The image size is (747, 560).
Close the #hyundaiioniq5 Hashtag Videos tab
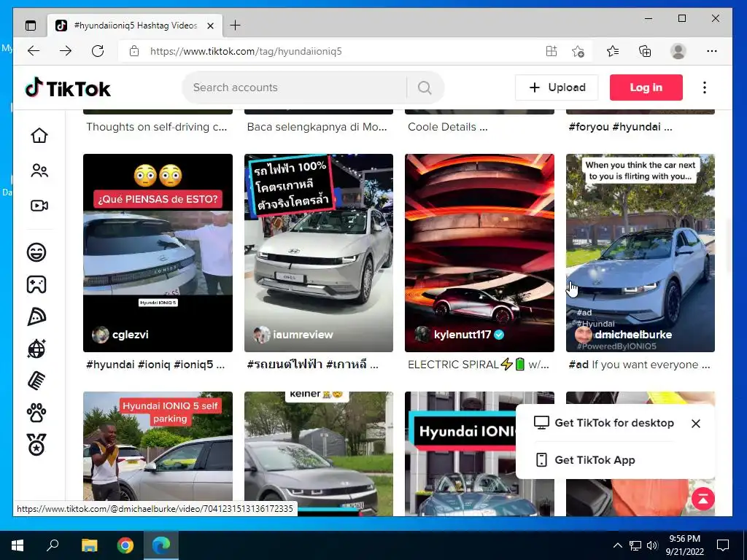(211, 26)
